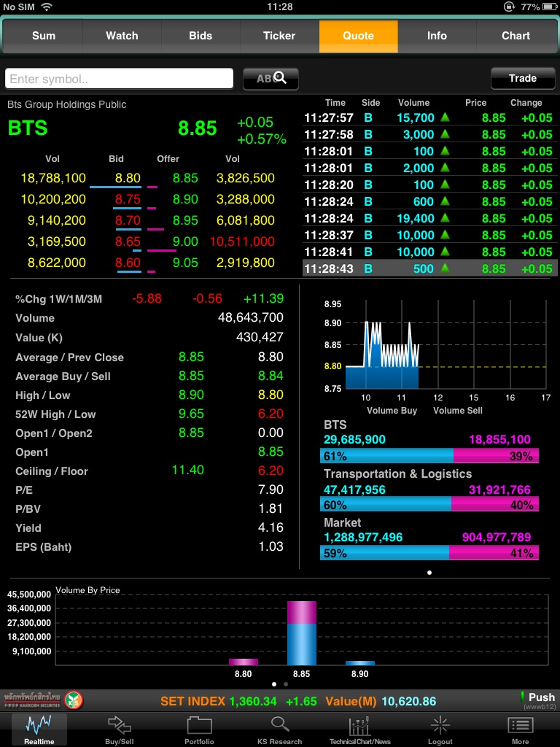Viewport: 560px width, 747px height.
Task: Tap the Yield value 4.16
Action: tap(271, 528)
